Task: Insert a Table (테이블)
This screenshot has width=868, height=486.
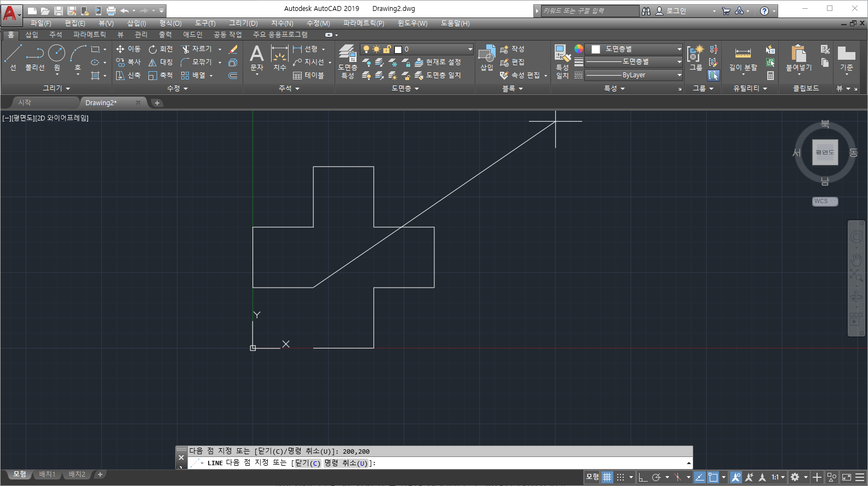Action: tap(308, 75)
